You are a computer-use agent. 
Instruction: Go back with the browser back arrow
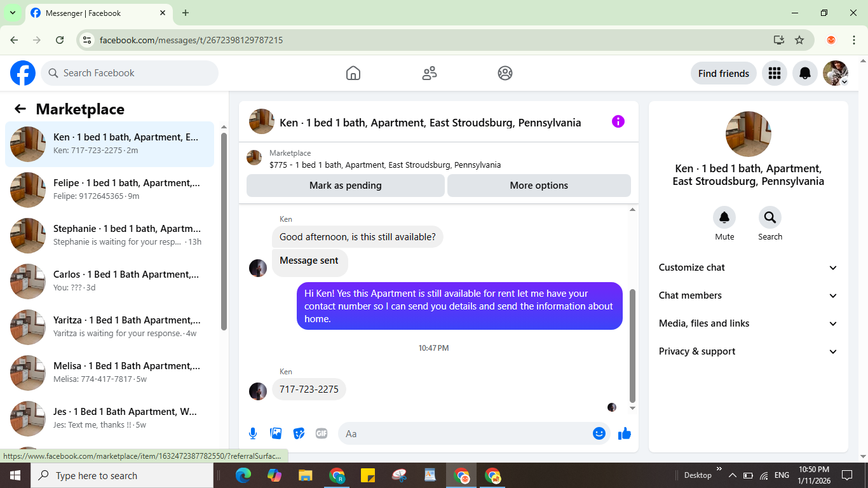(14, 40)
